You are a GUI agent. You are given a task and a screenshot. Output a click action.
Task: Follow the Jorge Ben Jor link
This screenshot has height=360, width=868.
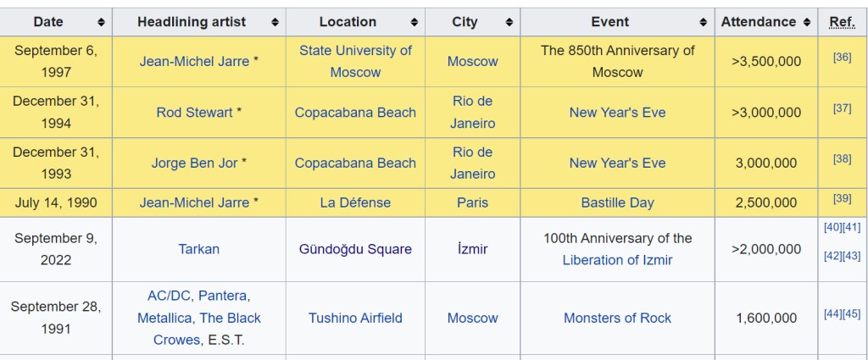(x=194, y=163)
